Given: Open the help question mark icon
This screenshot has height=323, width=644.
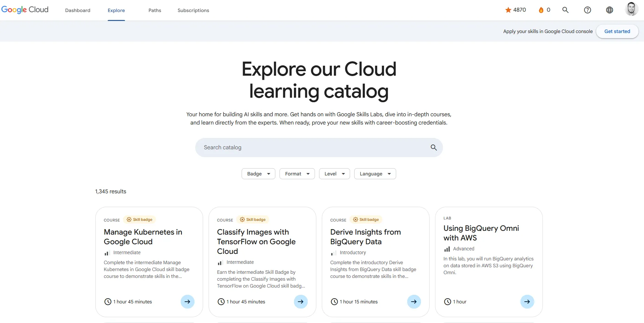Looking at the screenshot, I should [x=588, y=10].
